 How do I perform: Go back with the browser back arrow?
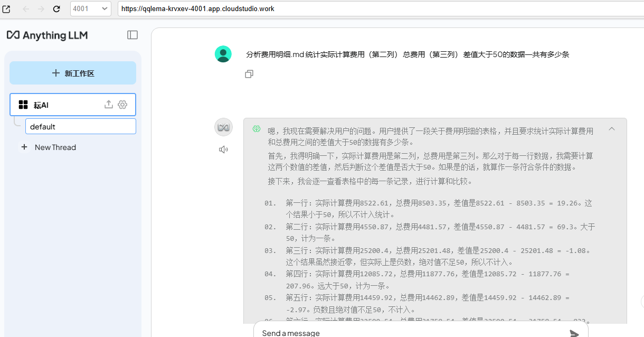(x=26, y=9)
